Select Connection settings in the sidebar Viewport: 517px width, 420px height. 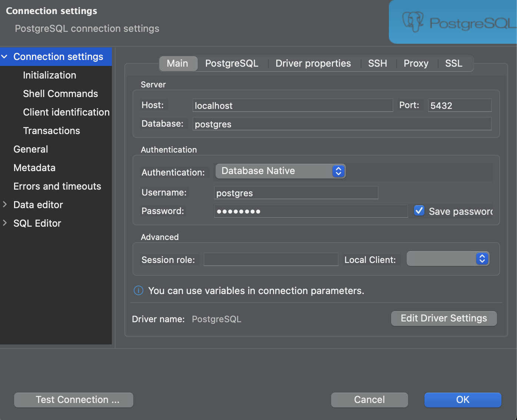tap(56, 57)
